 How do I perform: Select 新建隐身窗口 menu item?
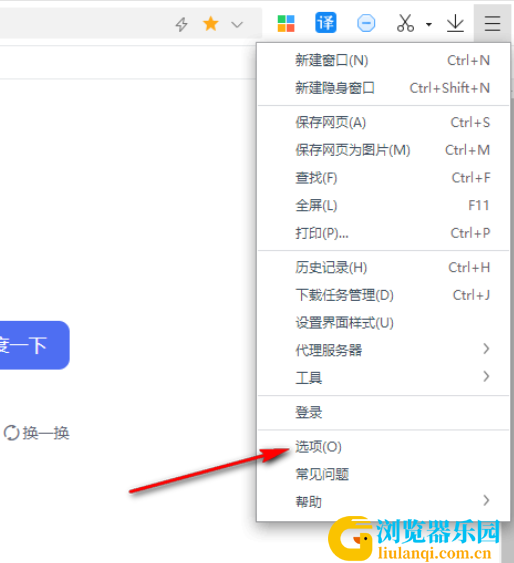click(383, 88)
